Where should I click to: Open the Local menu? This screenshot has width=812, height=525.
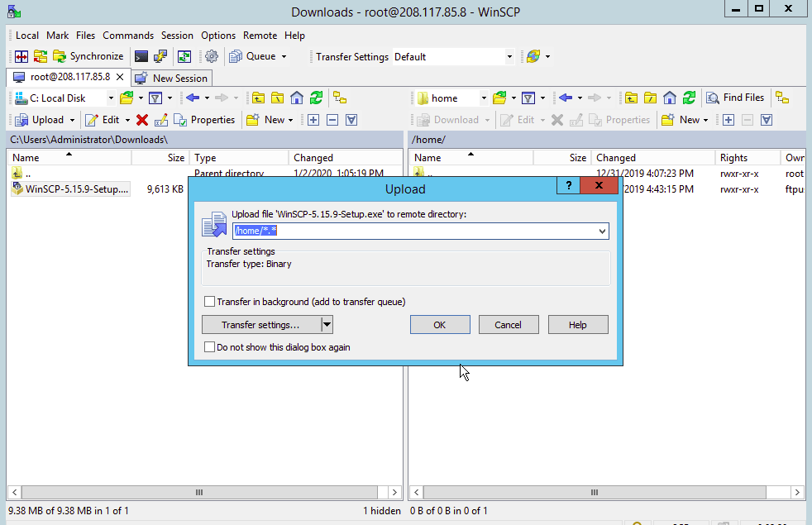27,36
